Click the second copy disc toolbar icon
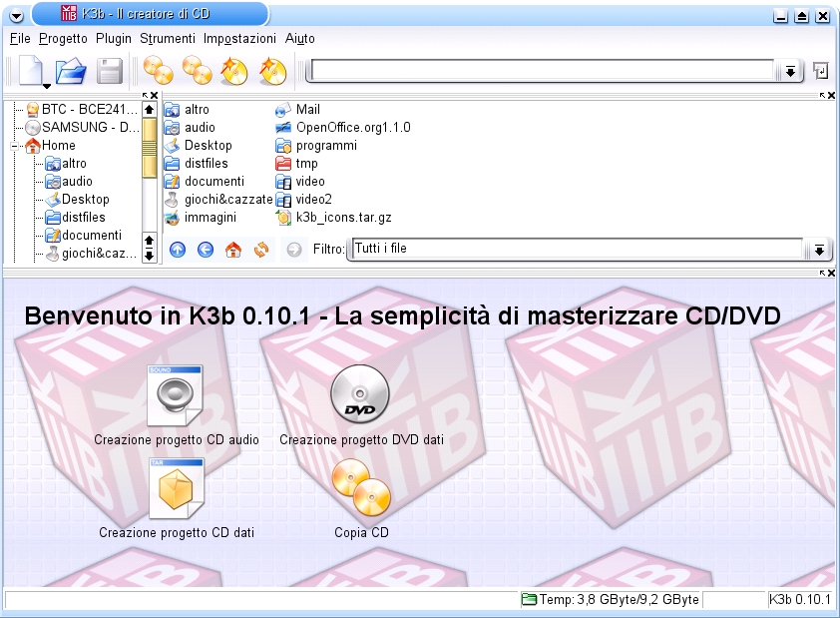This screenshot has width=840, height=618. (198, 70)
